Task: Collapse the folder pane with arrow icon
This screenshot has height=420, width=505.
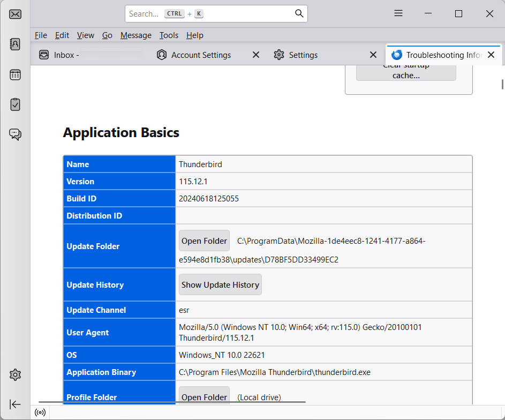Action: coord(14,404)
